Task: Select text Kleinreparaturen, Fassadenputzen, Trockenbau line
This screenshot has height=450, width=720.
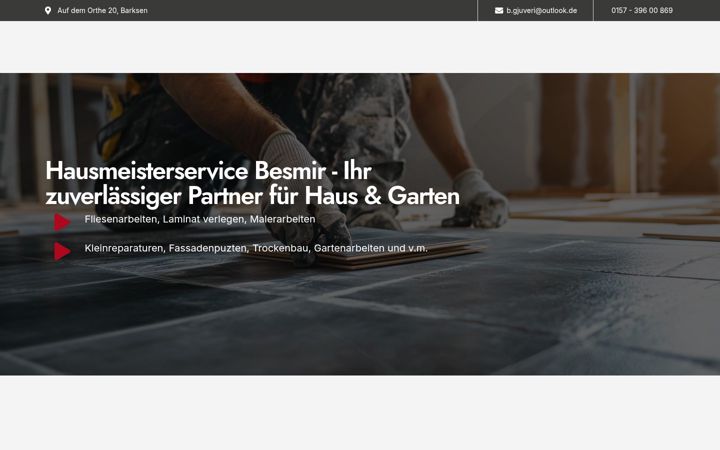Action: pos(256,248)
